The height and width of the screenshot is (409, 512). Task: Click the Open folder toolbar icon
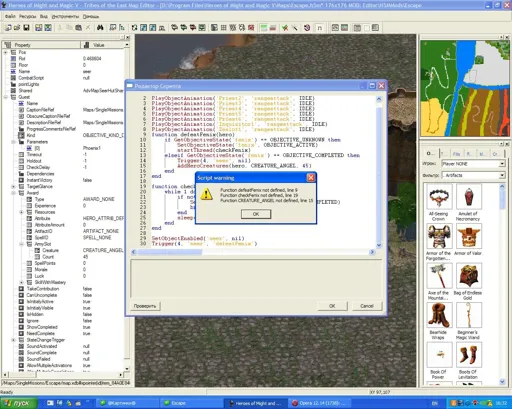point(17,28)
